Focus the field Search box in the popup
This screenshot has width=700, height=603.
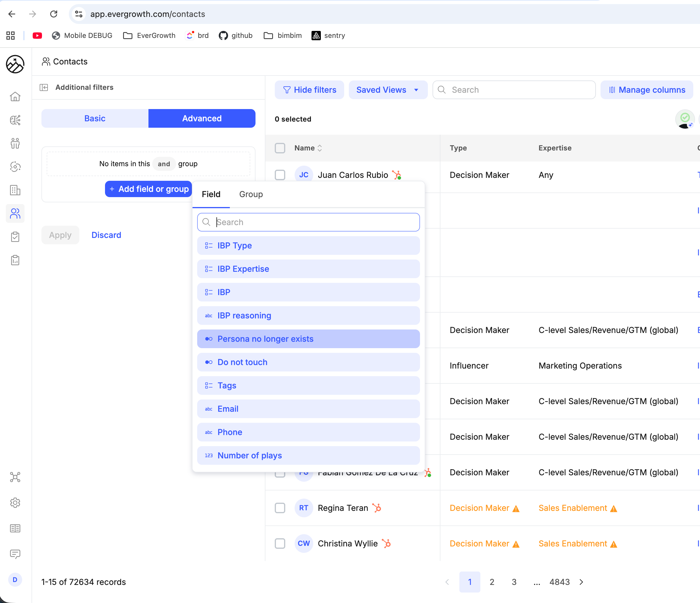click(308, 222)
